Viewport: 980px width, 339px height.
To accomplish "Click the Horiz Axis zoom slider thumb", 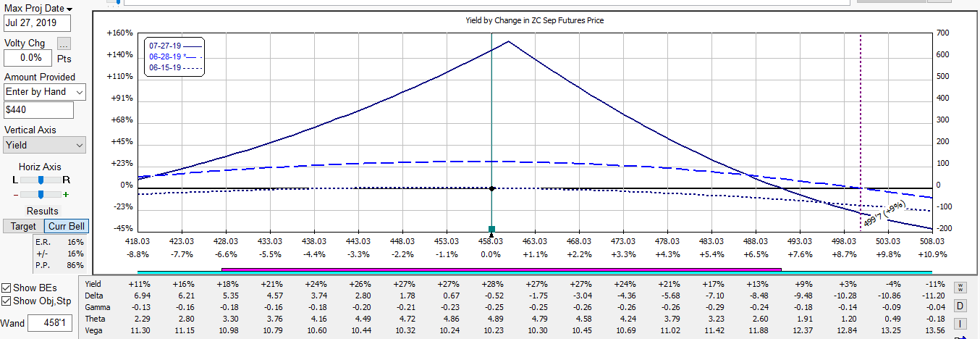I will (41, 194).
